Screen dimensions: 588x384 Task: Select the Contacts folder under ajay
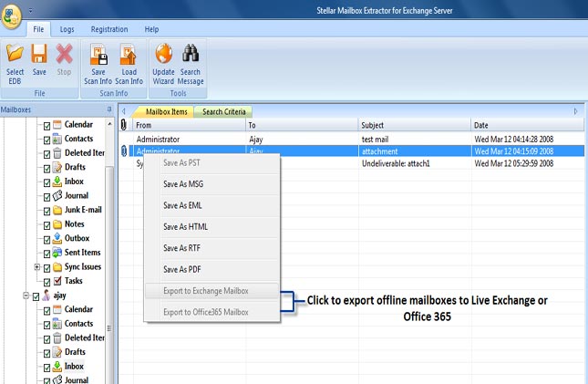pos(78,324)
